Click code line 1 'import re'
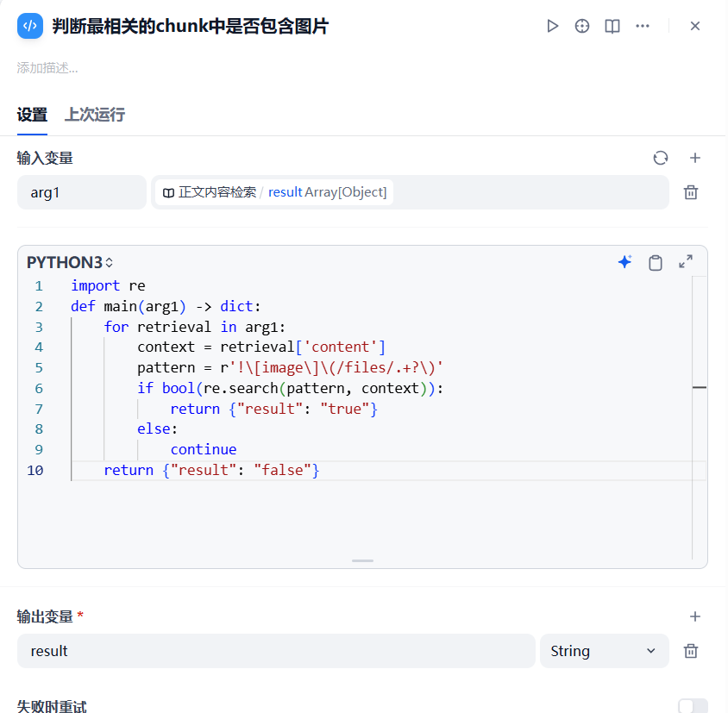 [x=108, y=286]
